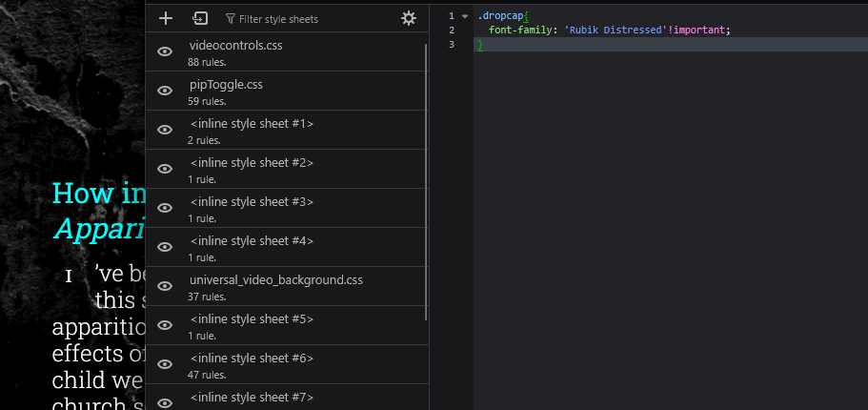Click the import style sheet icon

[199, 18]
